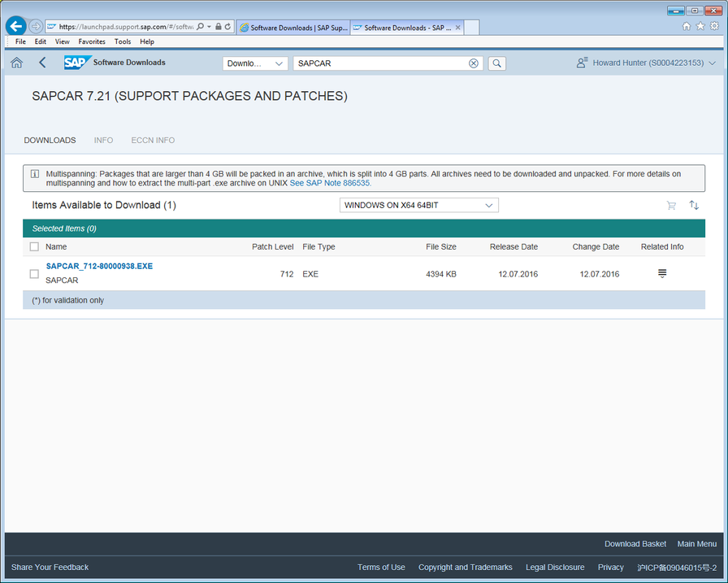The height and width of the screenshot is (583, 728).
Task: Select all items with the header checkbox
Action: tap(34, 246)
